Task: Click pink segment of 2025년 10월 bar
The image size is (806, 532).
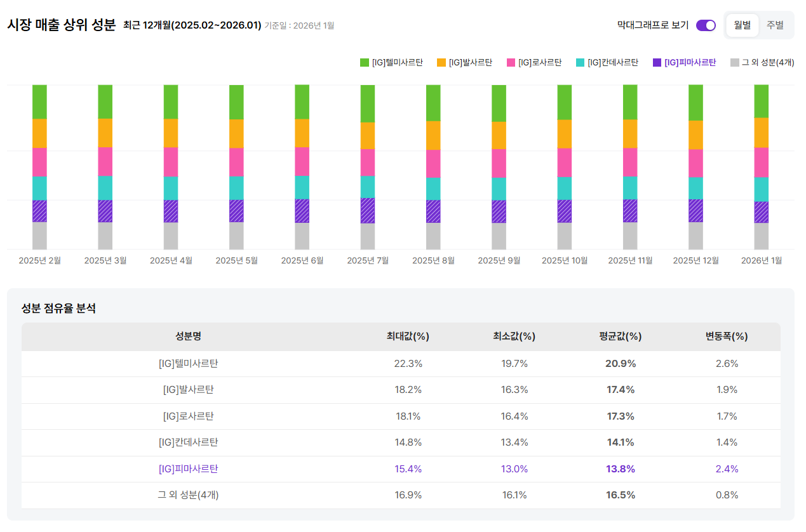Action: tap(565, 163)
